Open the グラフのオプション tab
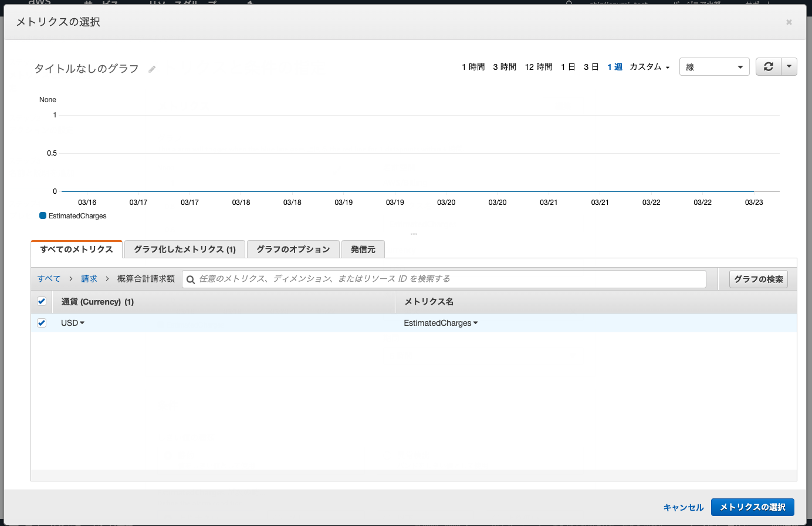Viewport: 812px width, 526px height. pyautogui.click(x=293, y=249)
